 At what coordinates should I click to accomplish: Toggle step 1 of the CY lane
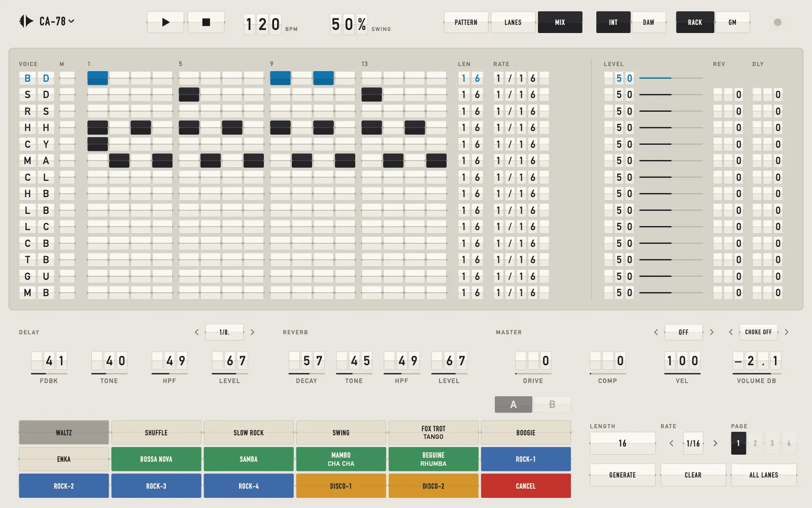point(97,144)
